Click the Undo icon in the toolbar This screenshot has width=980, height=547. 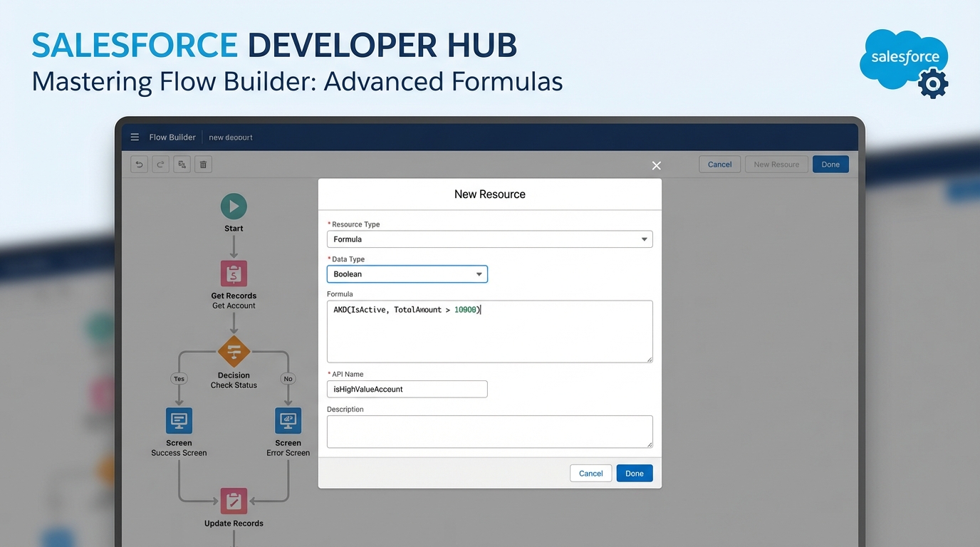[139, 164]
